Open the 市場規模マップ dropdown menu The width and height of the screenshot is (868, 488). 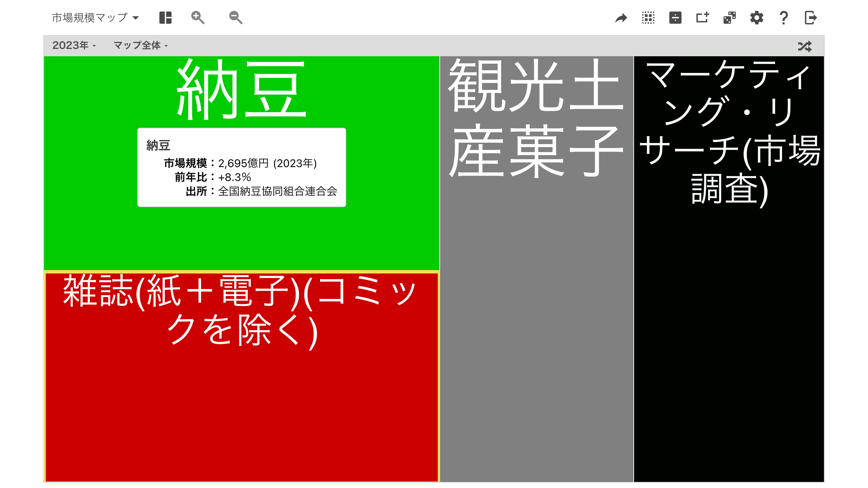95,18
